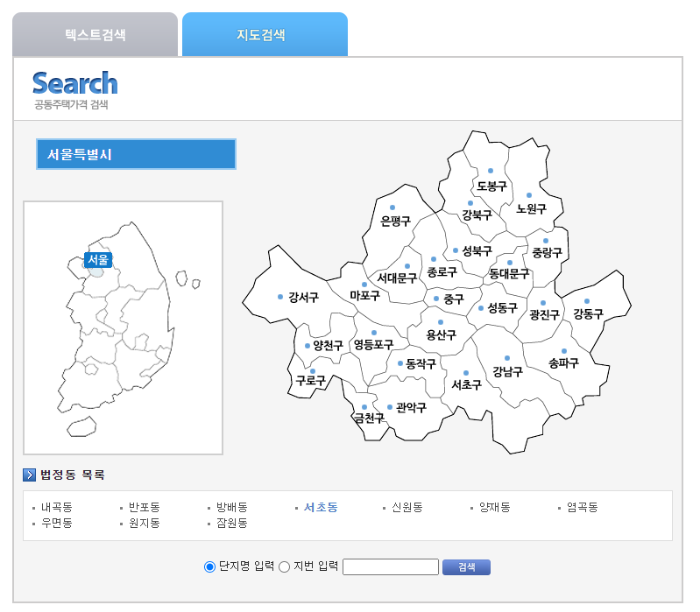Screen dimensions: 700x612
Task: Click the 검색 button
Action: pos(466,567)
